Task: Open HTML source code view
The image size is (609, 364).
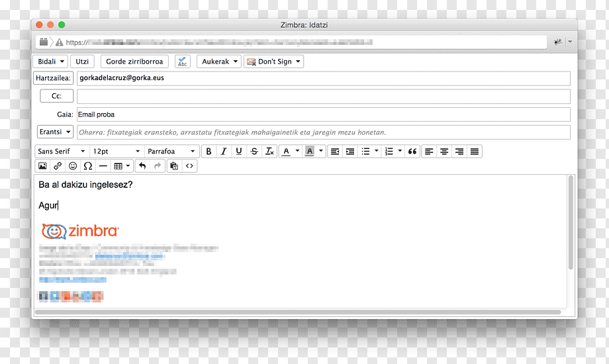Action: point(189,166)
